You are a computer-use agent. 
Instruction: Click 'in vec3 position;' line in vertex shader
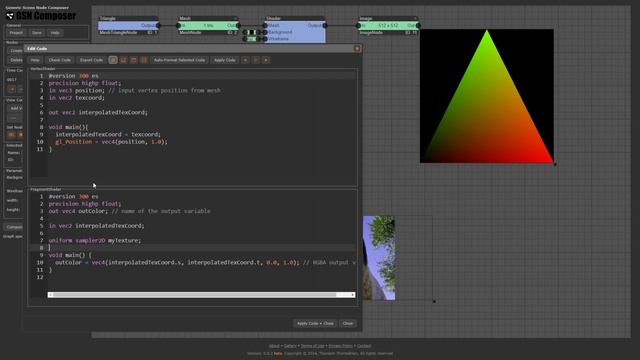[x=134, y=91]
